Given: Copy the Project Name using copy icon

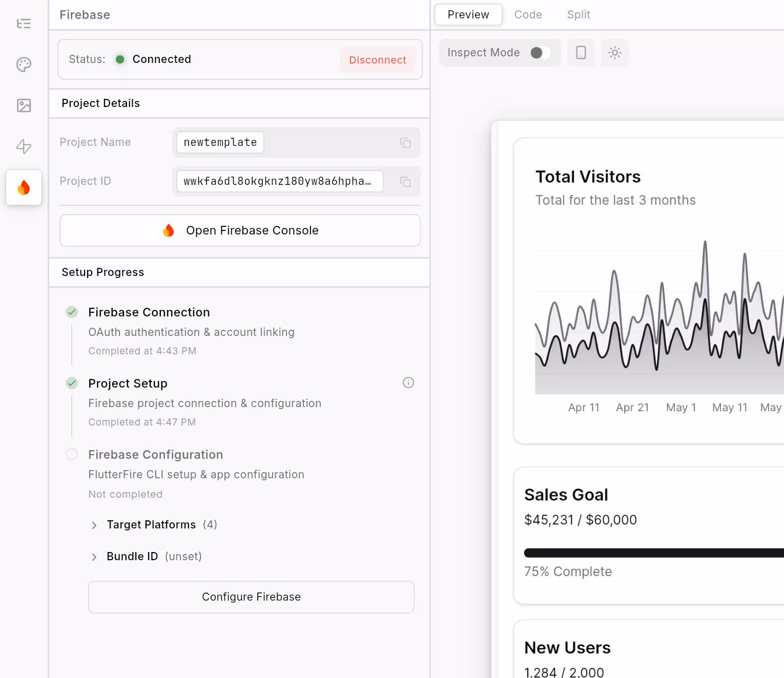Looking at the screenshot, I should [x=405, y=142].
